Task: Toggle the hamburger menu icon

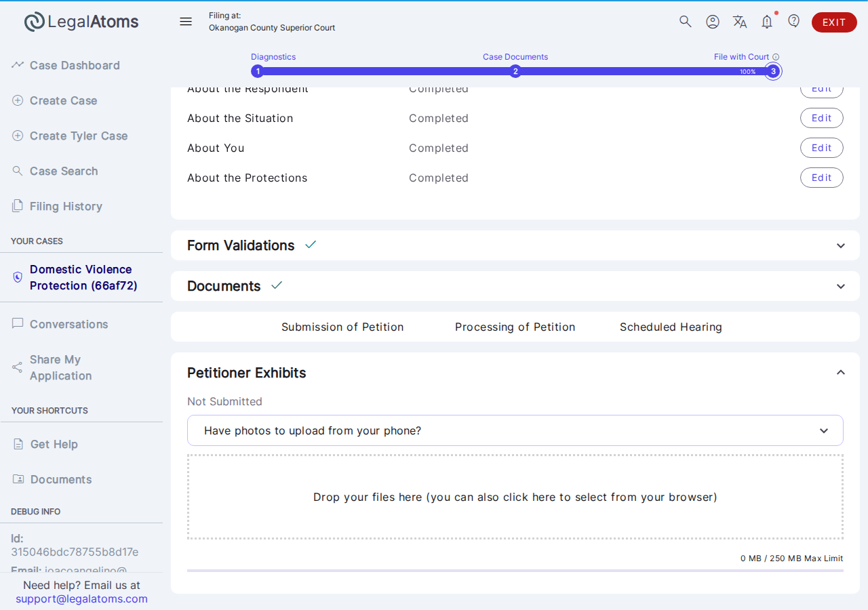Action: (186, 22)
